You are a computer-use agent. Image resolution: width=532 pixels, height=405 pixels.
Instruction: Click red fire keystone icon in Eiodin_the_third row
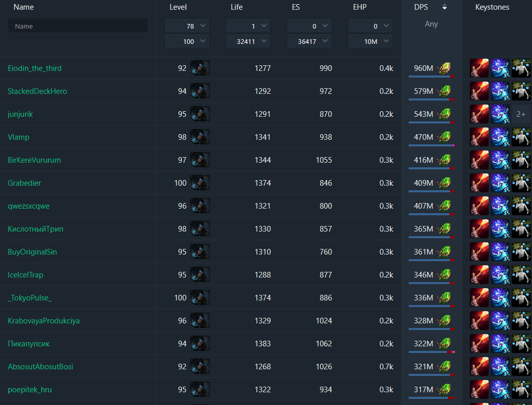coord(479,68)
